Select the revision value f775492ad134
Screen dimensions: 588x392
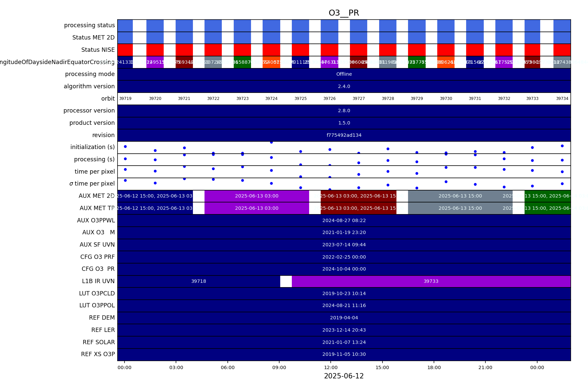pos(344,135)
